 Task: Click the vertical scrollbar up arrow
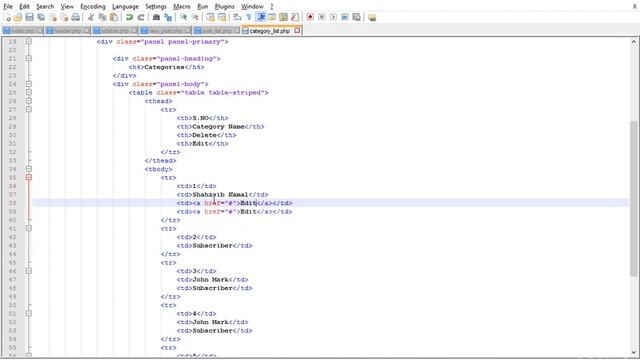(633, 42)
